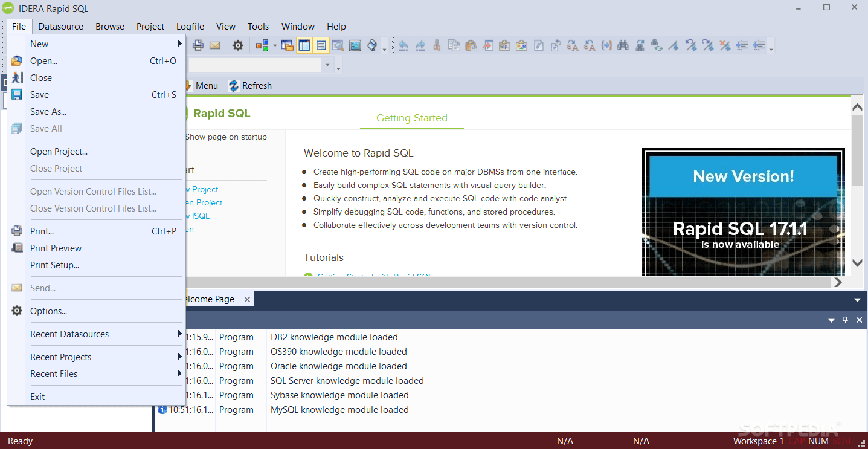This screenshot has height=449, width=868.
Task: Click 'SQL Server knowledge module loaded' log entry
Action: pyautogui.click(x=347, y=381)
